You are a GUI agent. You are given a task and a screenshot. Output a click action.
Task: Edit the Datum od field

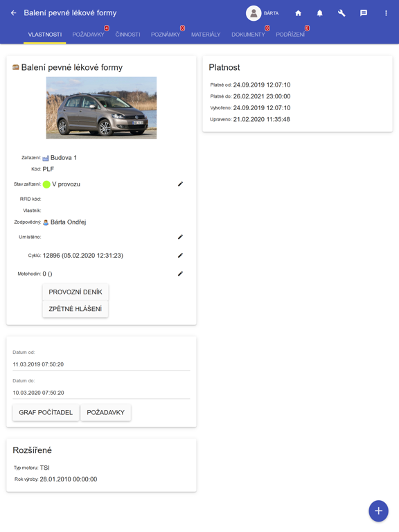tap(101, 364)
